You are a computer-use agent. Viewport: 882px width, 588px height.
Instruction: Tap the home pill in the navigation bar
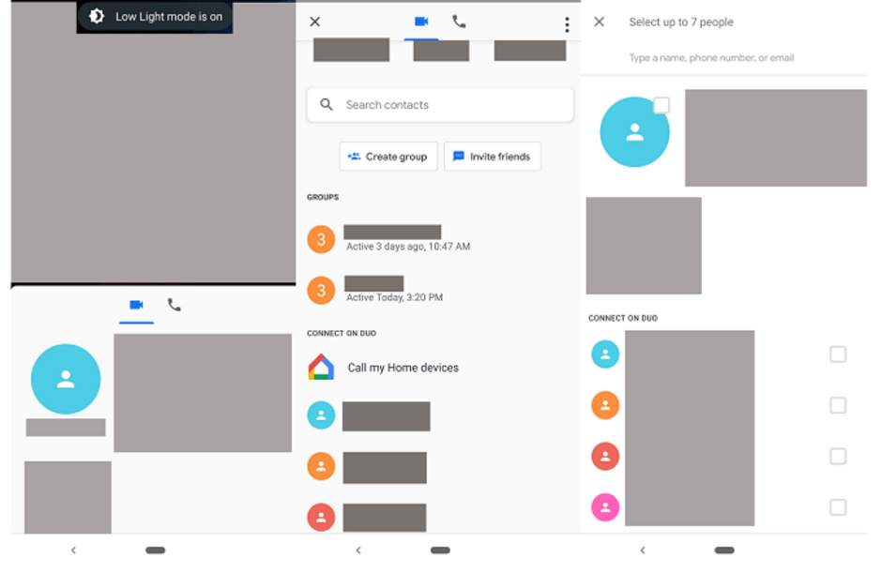(x=440, y=550)
